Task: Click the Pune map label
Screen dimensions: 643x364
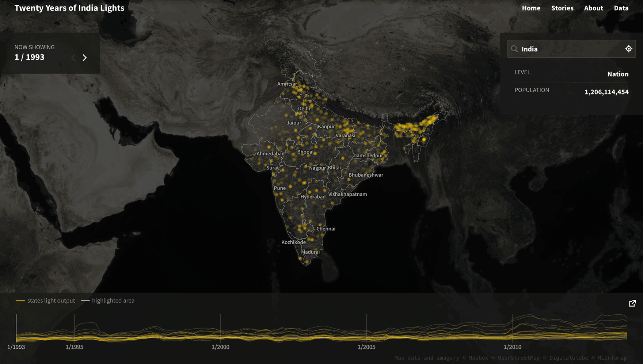Action: pos(280,188)
